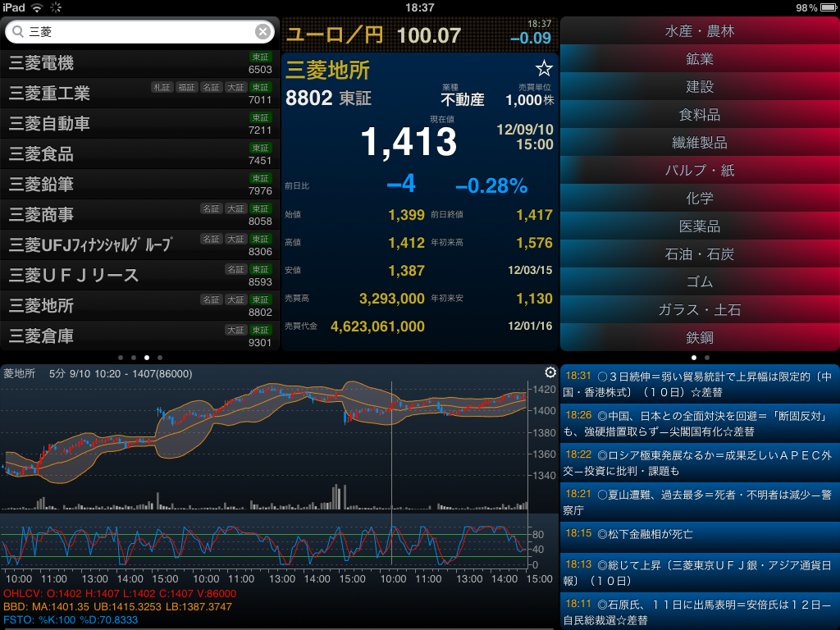Open the 繊維製品 sector
The width and height of the screenshot is (840, 630).
pos(700,143)
